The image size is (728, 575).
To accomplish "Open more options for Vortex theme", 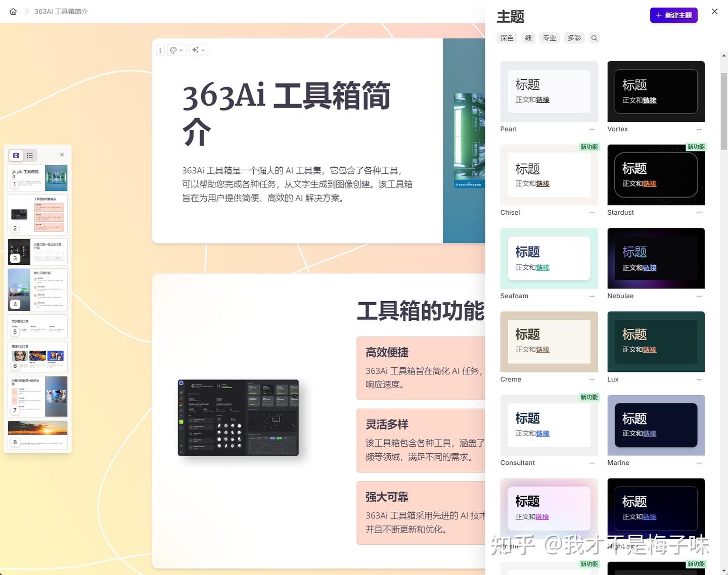I will pos(699,129).
